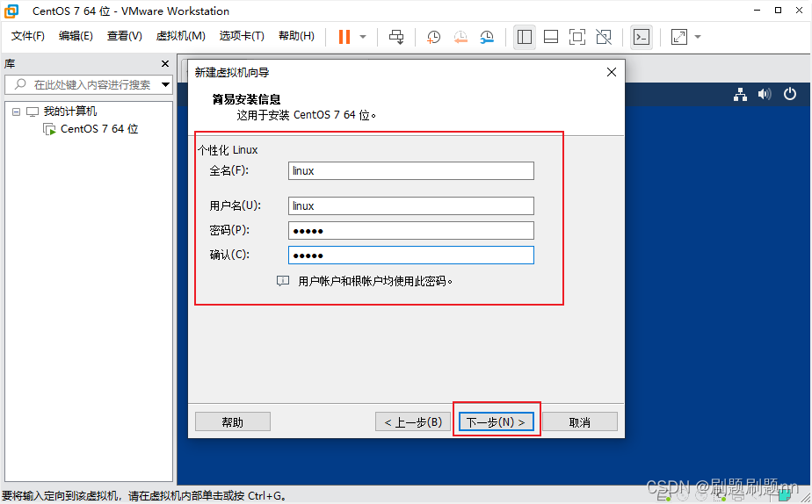Cancel the wizard with 取消 button
Screen dimensions: 812x504
[x=579, y=422]
